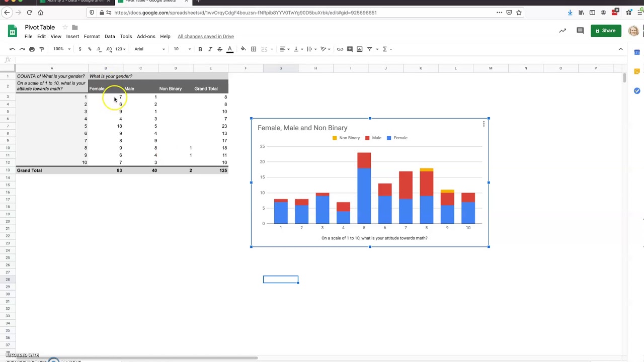Image resolution: width=644 pixels, height=362 pixels.
Task: Decrease decimal places
Action: (99, 49)
